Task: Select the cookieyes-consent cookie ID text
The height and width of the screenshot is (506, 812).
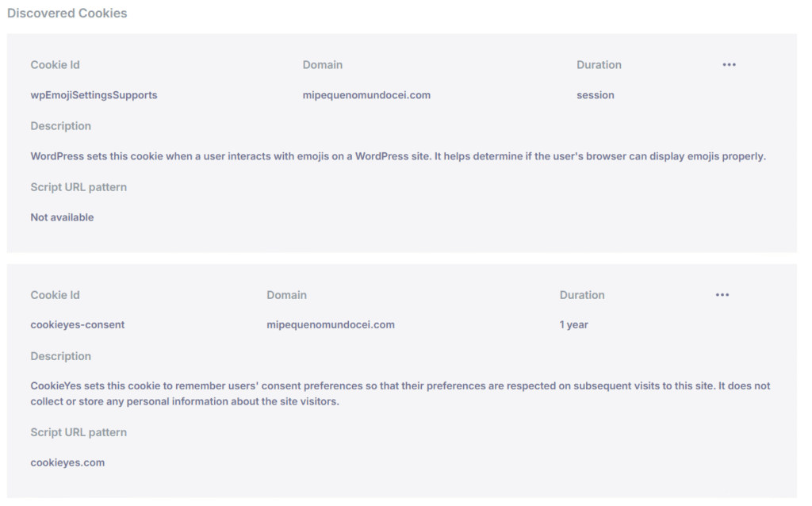Action: pos(78,324)
